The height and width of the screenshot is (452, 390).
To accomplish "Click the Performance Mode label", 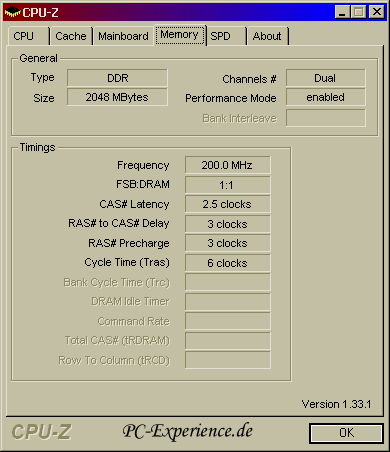I will point(231,98).
